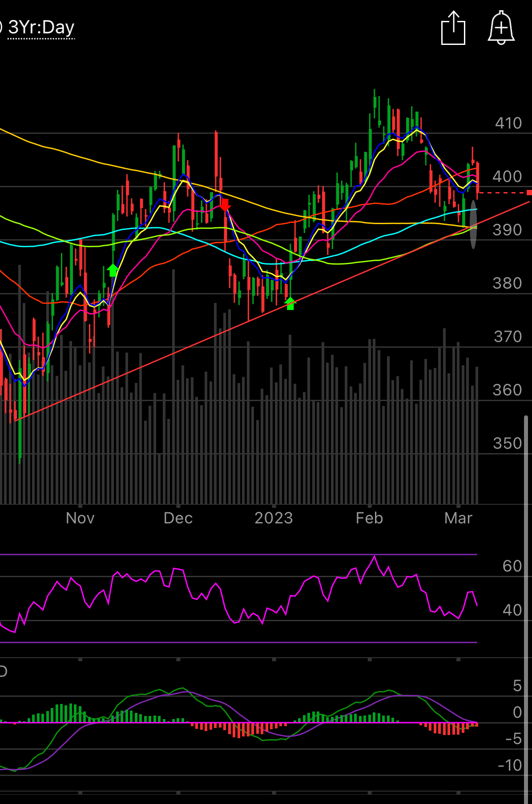Tap the 350 price axis label
This screenshot has width=532, height=804.
coord(507,443)
